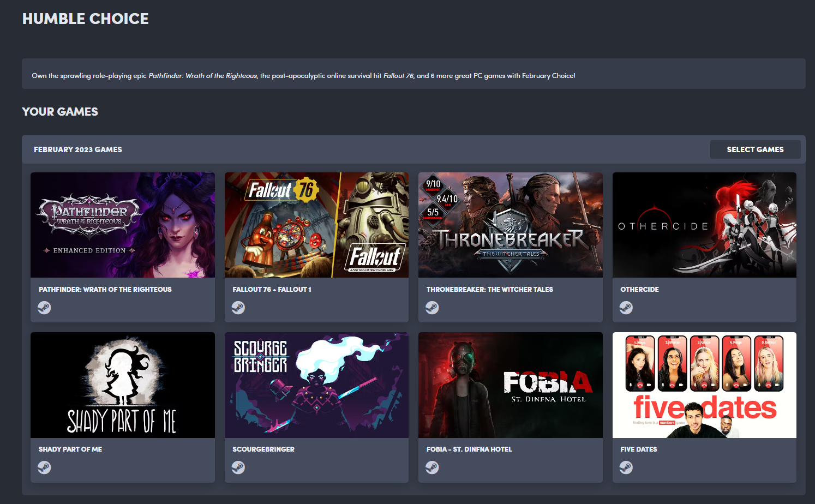Click the Select Games button
This screenshot has height=504, width=815.
click(x=755, y=149)
